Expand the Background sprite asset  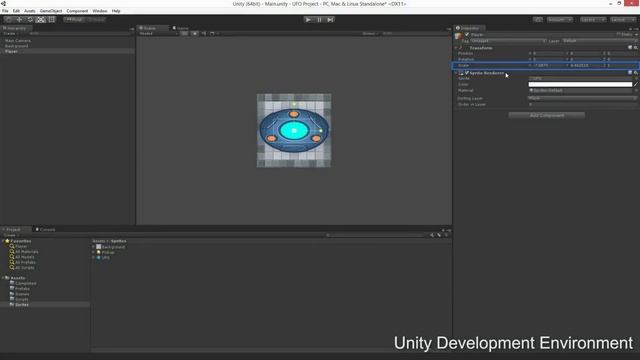93,247
